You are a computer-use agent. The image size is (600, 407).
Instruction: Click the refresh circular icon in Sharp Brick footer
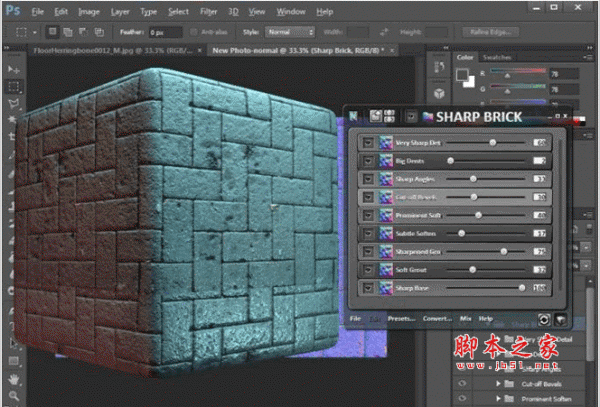coord(544,319)
